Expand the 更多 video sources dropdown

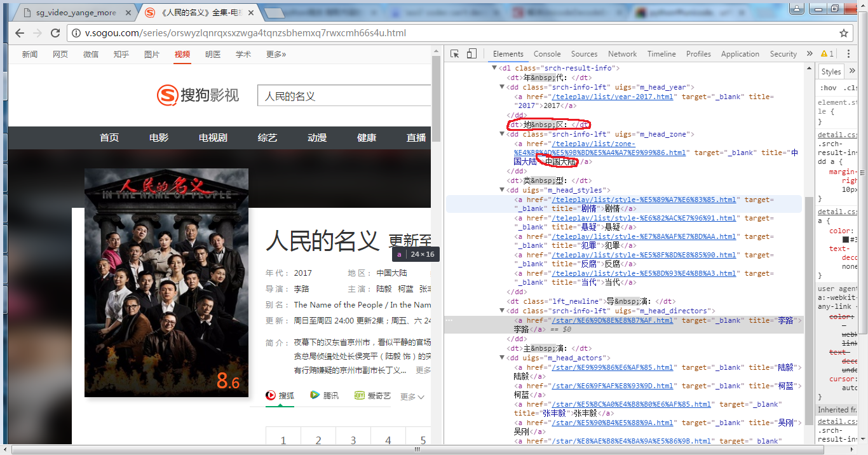[x=412, y=397]
